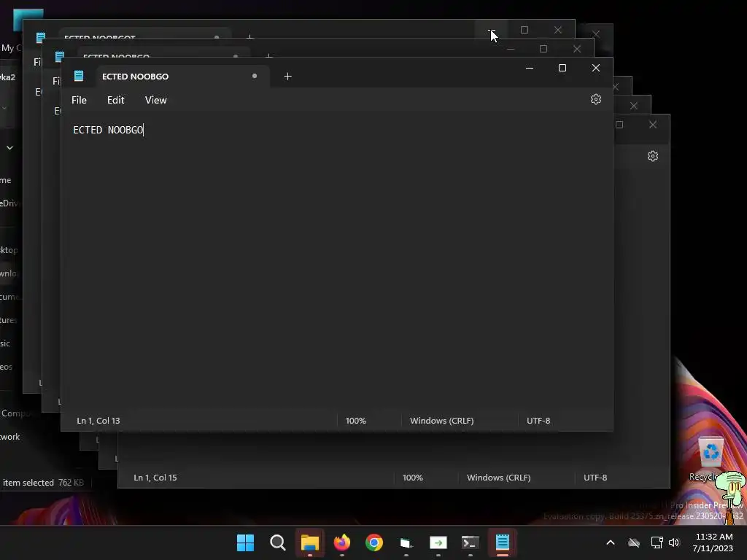Image resolution: width=747 pixels, height=560 pixels.
Task: Click the Notepad icon on the taskbar
Action: pos(503,542)
